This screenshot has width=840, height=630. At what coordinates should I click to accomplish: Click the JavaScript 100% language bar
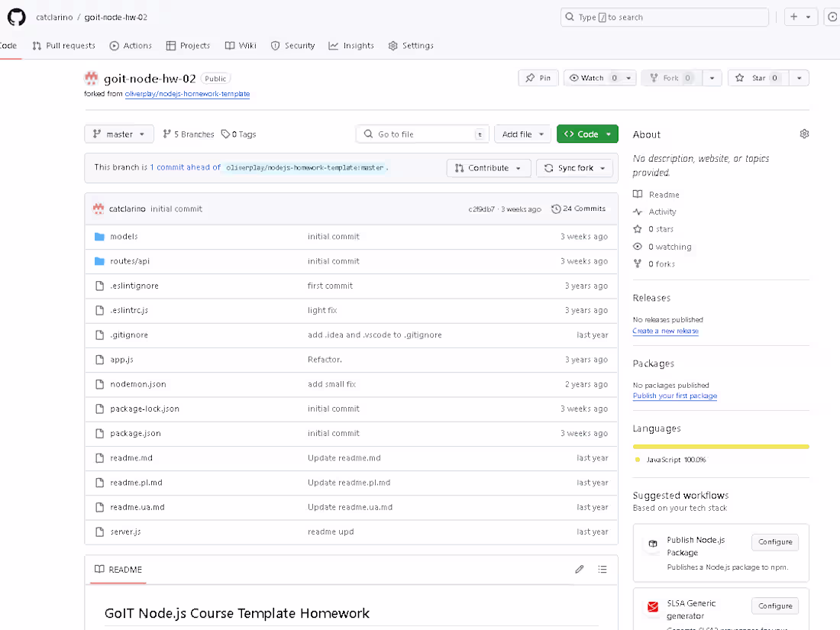pos(720,446)
